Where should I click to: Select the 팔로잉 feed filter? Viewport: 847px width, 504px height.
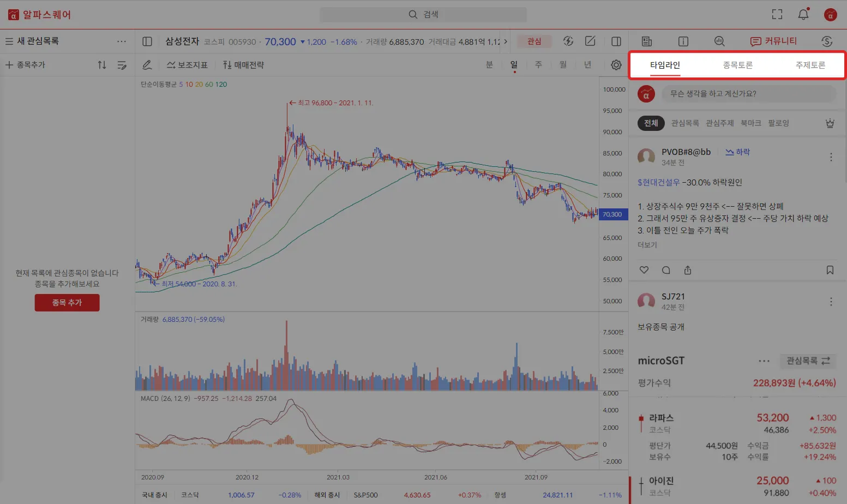click(x=779, y=123)
